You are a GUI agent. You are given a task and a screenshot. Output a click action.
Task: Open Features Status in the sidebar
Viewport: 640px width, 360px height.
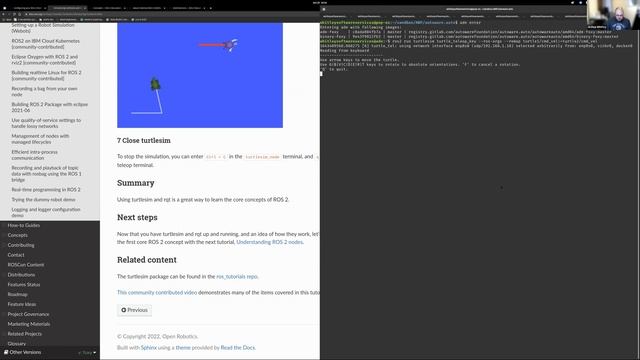[24, 284]
